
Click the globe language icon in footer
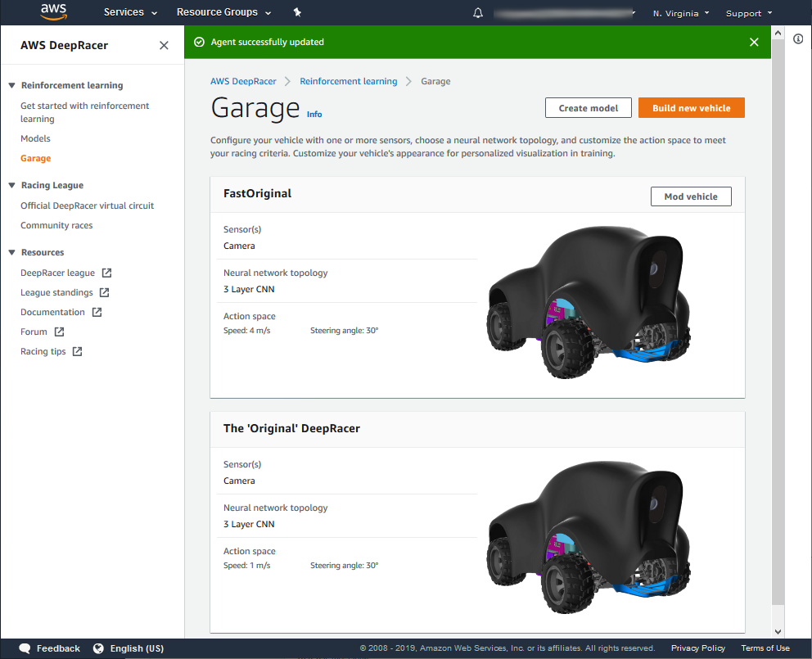(x=99, y=648)
